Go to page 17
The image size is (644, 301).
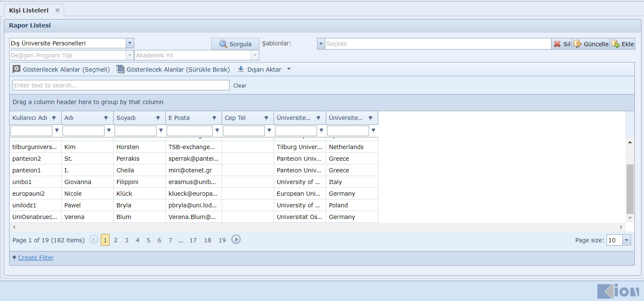click(x=193, y=240)
